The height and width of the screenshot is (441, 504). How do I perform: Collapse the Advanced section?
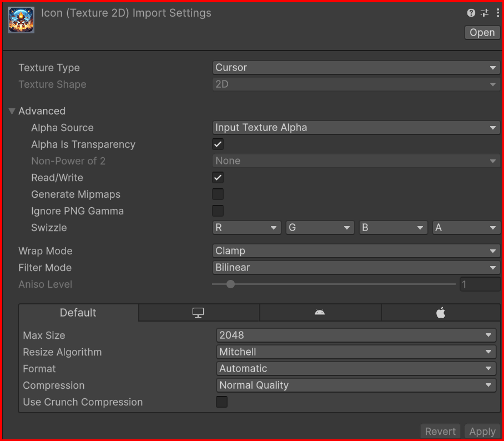(x=12, y=111)
